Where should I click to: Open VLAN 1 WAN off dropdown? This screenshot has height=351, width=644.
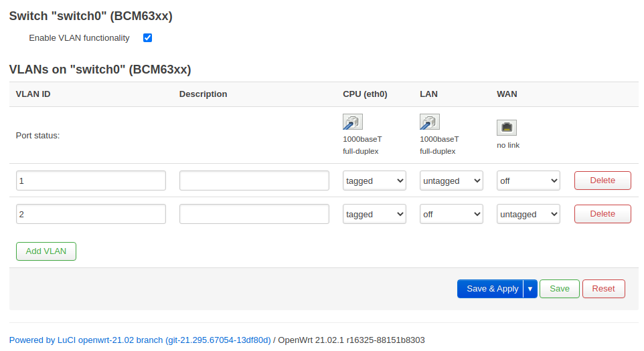click(x=528, y=181)
